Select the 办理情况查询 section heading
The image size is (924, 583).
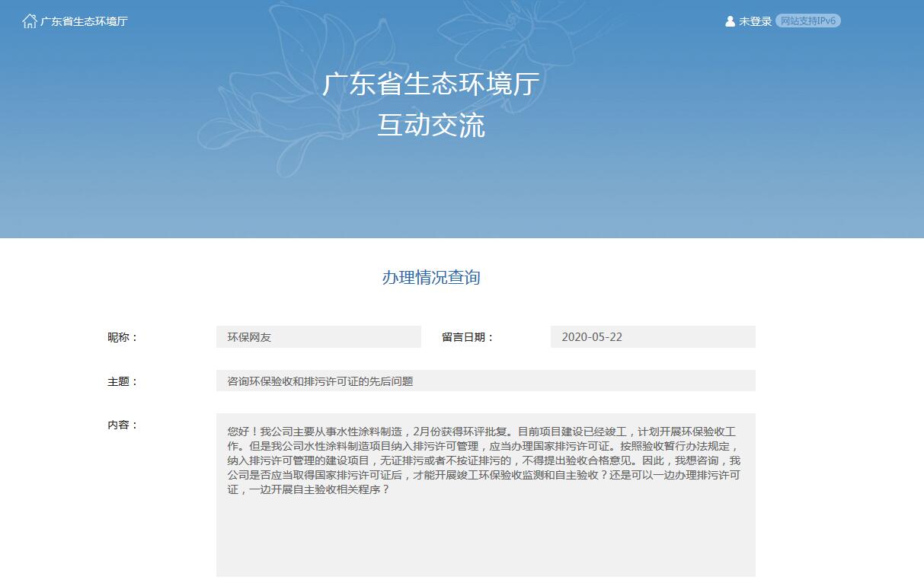[430, 278]
